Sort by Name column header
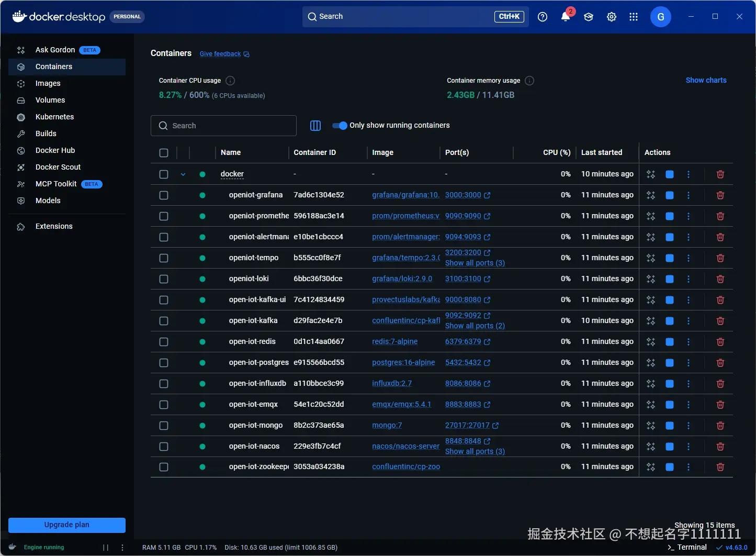 click(231, 153)
